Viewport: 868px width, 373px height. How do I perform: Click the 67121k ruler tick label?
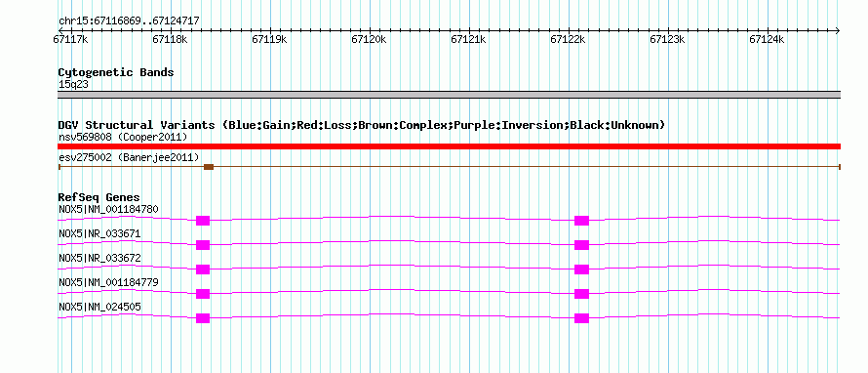pos(468,39)
